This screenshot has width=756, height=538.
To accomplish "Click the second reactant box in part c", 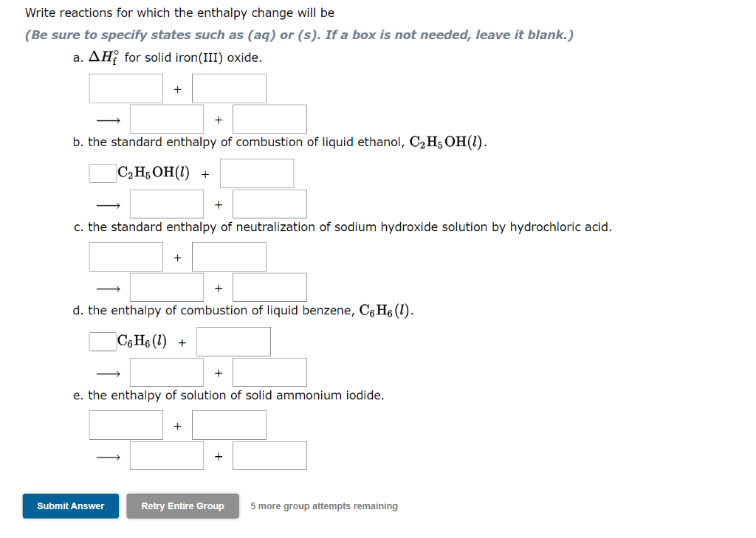I will click(x=229, y=256).
